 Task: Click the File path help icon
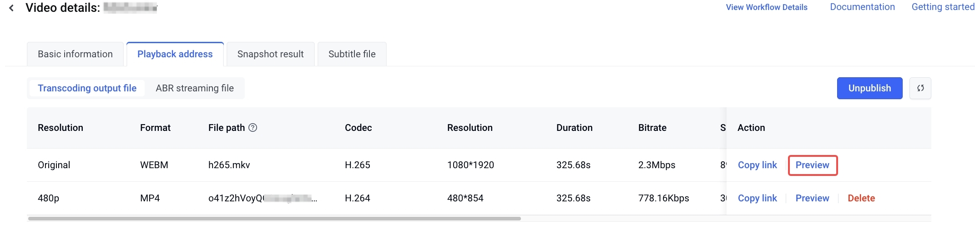253,128
